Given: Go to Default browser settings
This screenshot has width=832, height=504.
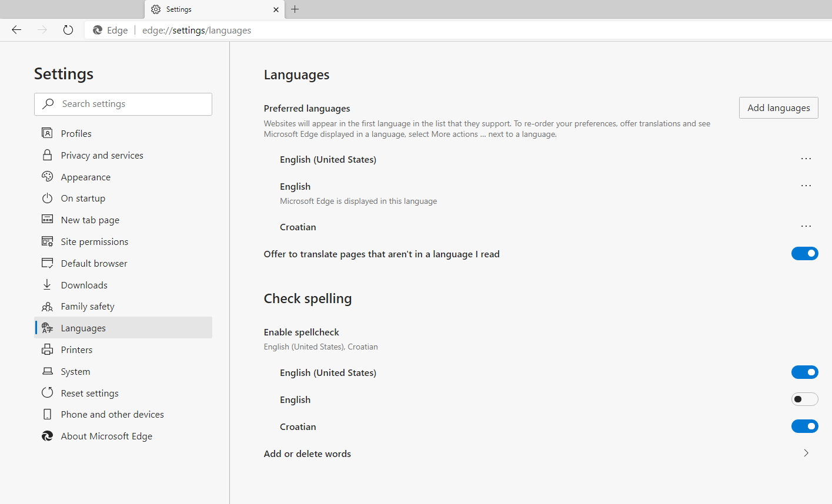Looking at the screenshot, I should coord(123,263).
